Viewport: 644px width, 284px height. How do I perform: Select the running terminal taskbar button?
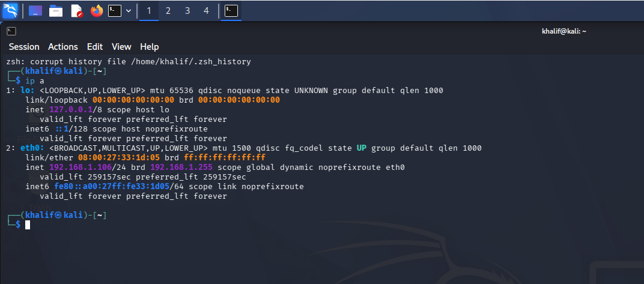[231, 11]
